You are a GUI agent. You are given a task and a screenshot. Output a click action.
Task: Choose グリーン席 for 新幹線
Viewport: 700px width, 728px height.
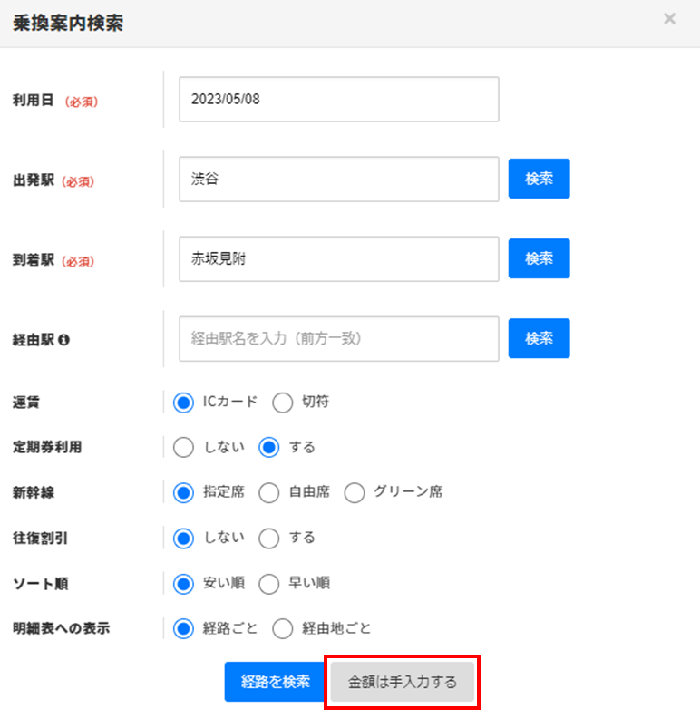pyautogui.click(x=355, y=492)
